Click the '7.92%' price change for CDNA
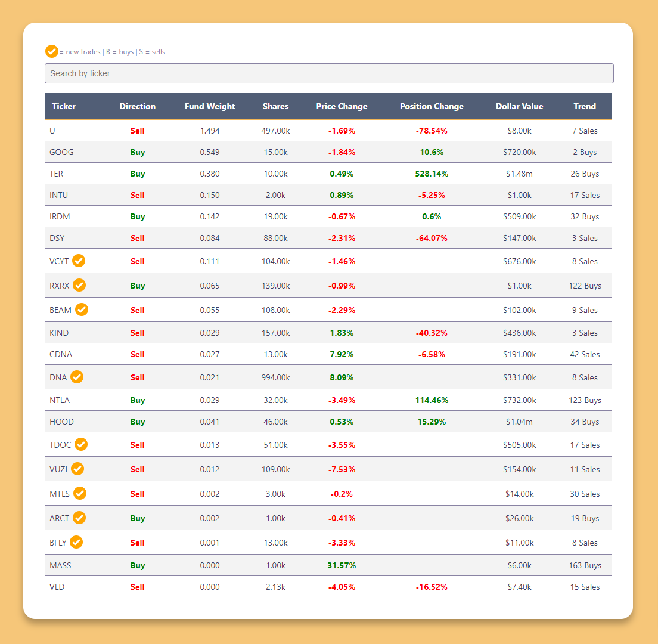 click(x=342, y=354)
